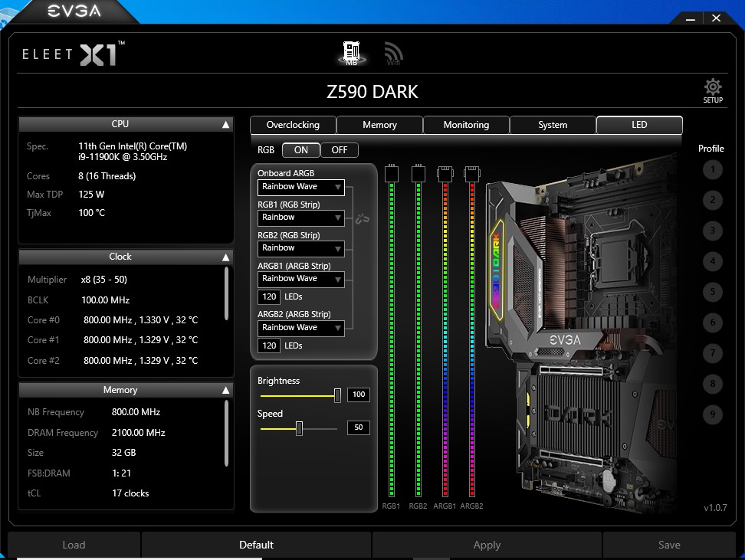745x560 pixels.
Task: Select profile slot 6
Action: [x=712, y=323]
